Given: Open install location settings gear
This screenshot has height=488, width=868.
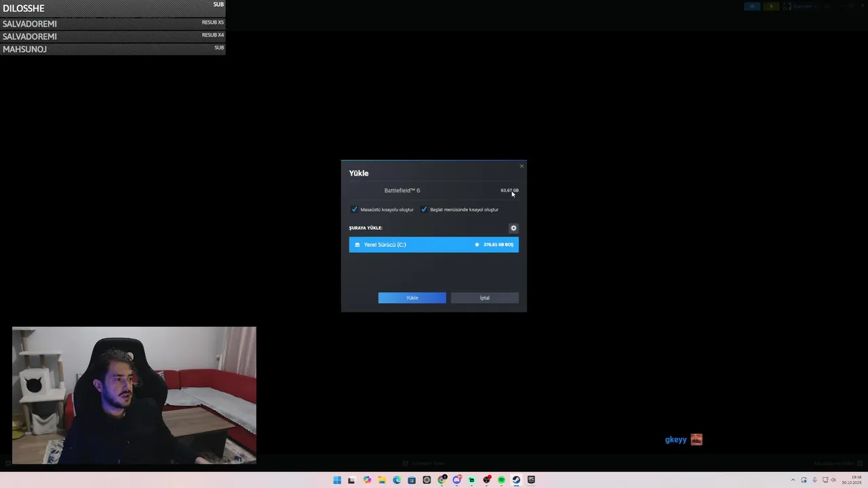Looking at the screenshot, I should pos(513,228).
